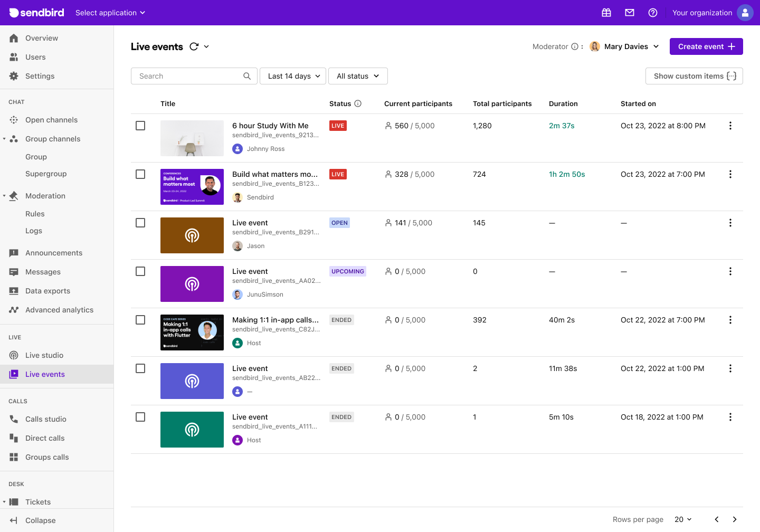This screenshot has height=532, width=760.
Task: Open more options for the UPCOMING event
Action: click(730, 271)
